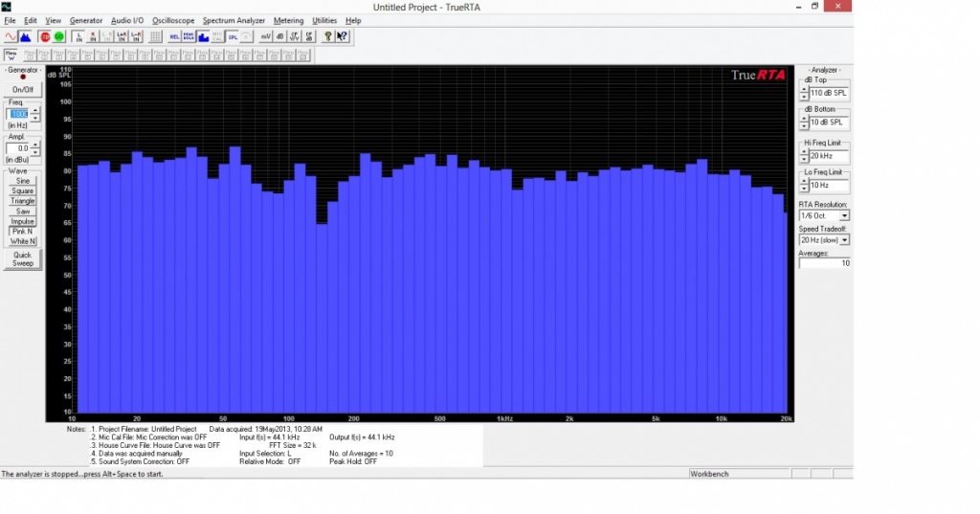Image resolution: width=980 pixels, height=514 pixels.
Task: Click the Ampl value input field
Action: tap(18, 148)
